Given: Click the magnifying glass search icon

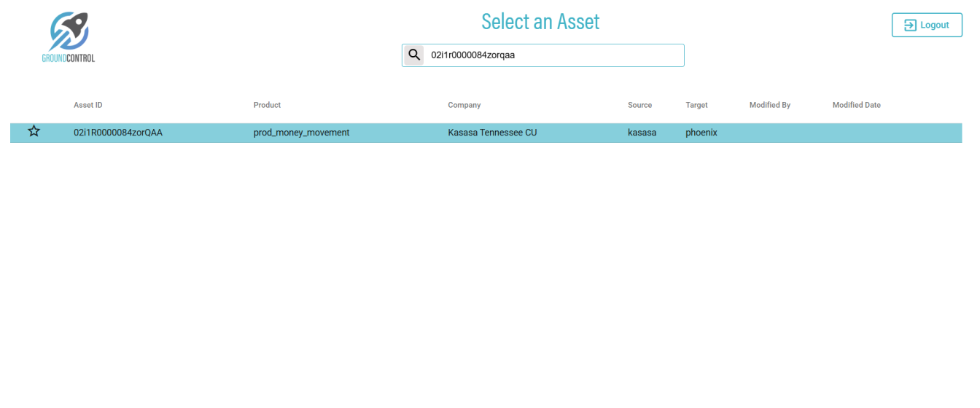Looking at the screenshot, I should coord(414,55).
